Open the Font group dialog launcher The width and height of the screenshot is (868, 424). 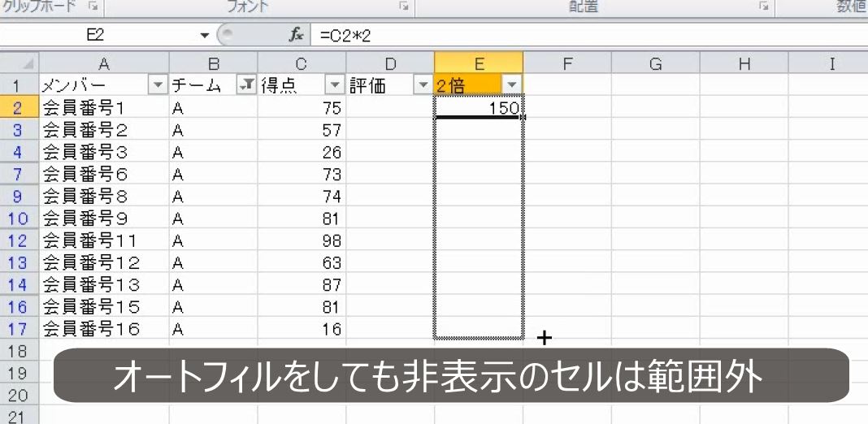[x=405, y=6]
